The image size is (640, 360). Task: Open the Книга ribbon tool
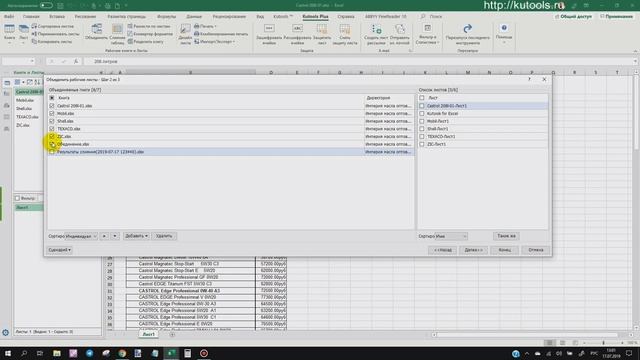pos(9,33)
